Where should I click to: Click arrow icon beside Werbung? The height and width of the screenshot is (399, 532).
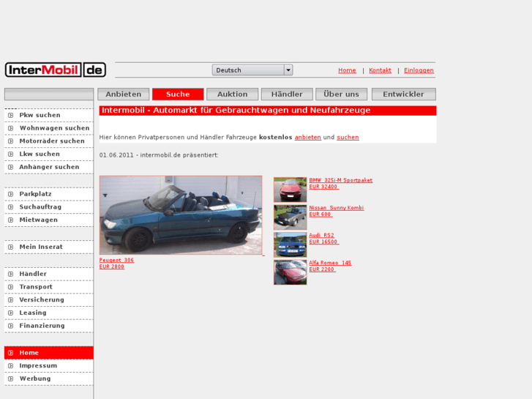(x=10, y=379)
